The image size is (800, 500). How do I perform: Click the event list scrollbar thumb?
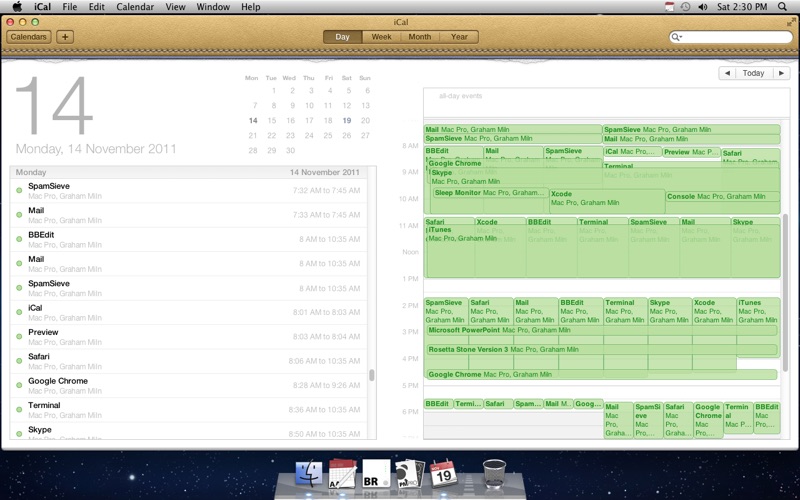[x=371, y=375]
